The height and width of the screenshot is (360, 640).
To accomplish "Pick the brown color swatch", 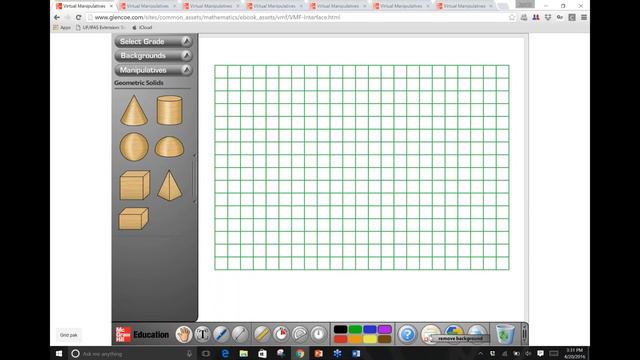I will (384, 339).
